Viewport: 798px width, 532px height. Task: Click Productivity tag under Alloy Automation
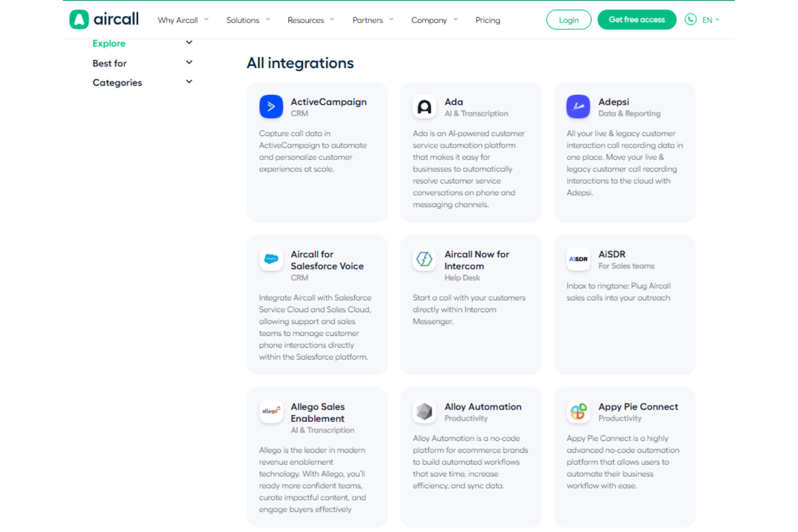(466, 419)
